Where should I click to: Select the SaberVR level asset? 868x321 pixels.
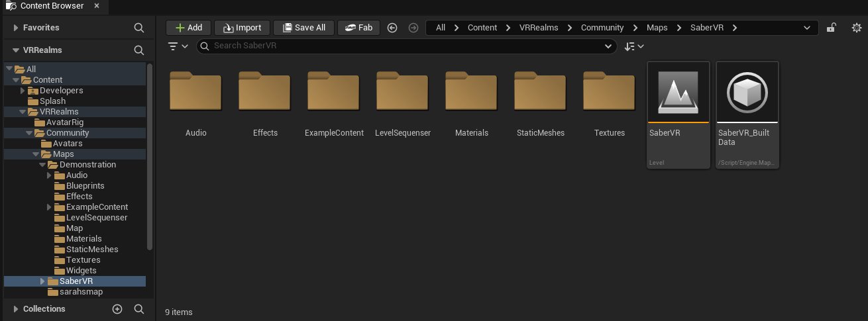[x=678, y=115]
